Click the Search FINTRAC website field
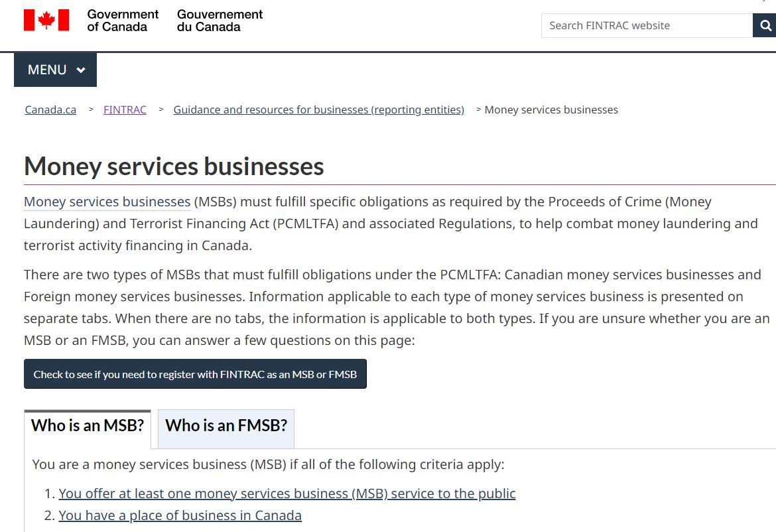 (647, 25)
